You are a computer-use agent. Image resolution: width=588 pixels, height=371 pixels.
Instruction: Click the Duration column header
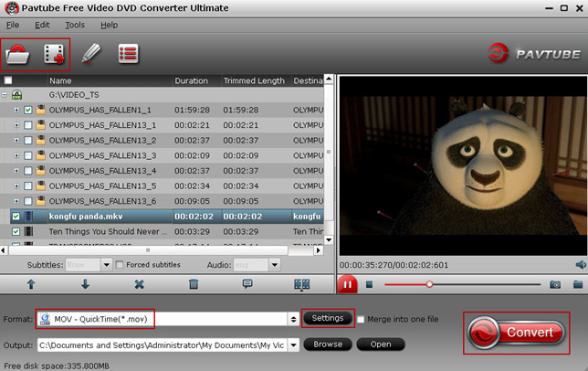pyautogui.click(x=196, y=80)
